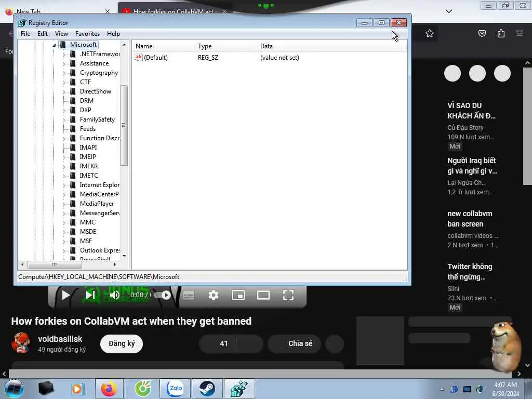
Task: Expand the CTF registry key
Action: [x=64, y=83]
